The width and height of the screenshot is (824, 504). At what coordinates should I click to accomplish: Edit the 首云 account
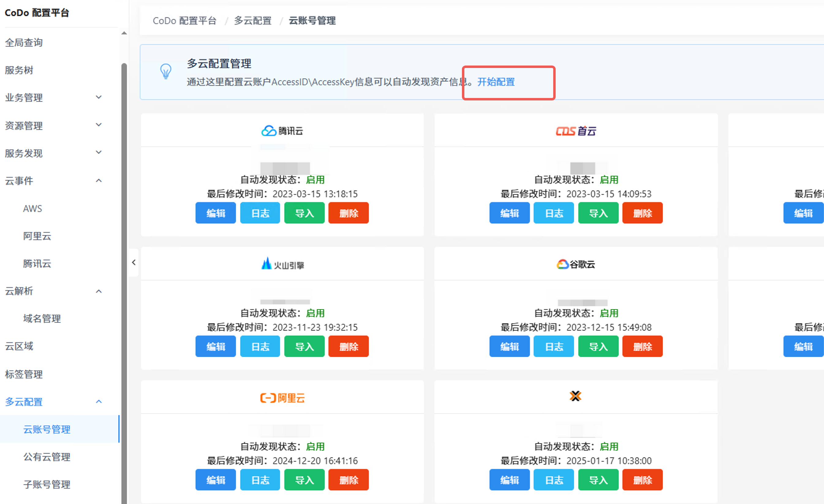tap(510, 213)
